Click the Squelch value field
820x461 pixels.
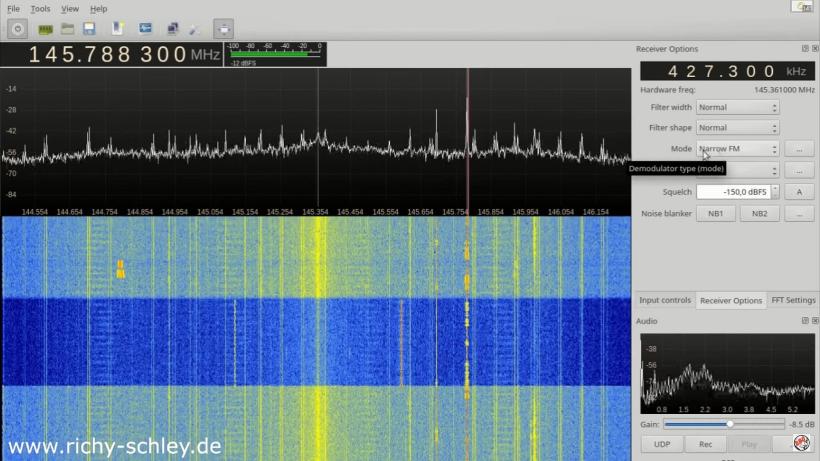(733, 192)
